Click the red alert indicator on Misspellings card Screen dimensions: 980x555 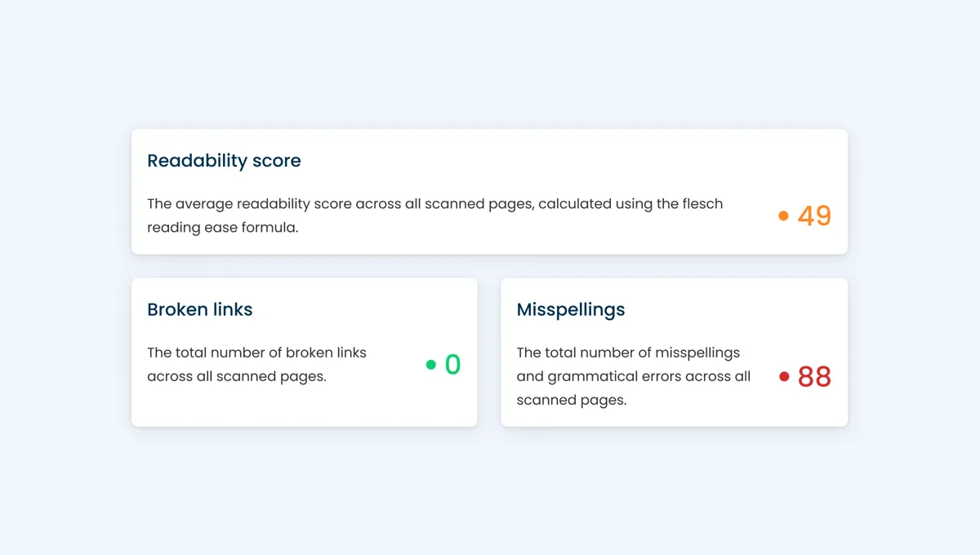point(785,377)
